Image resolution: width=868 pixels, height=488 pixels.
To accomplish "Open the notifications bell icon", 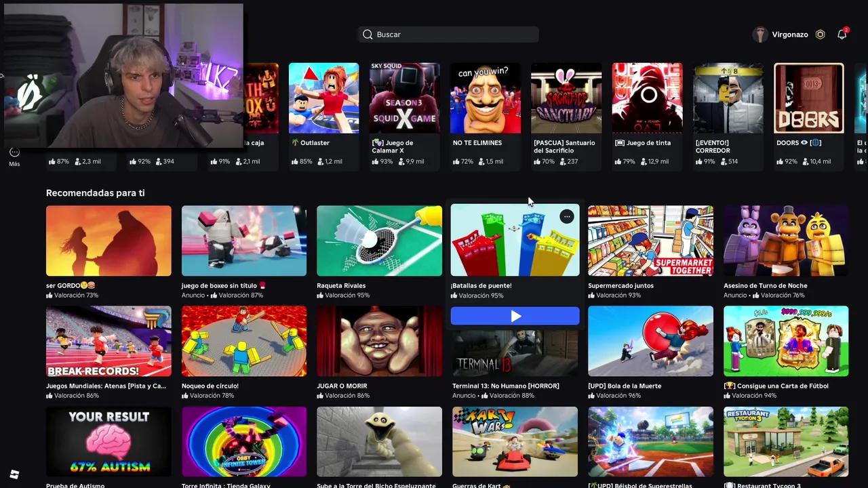I will [x=842, y=34].
